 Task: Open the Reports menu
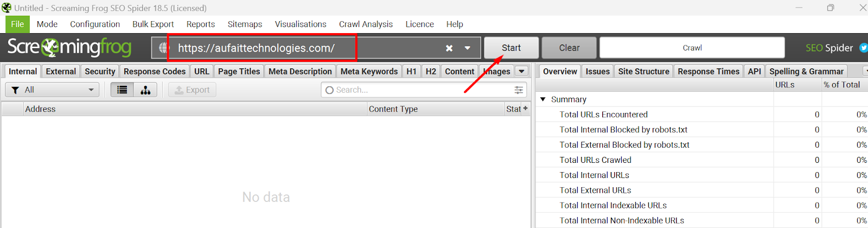pyautogui.click(x=201, y=24)
